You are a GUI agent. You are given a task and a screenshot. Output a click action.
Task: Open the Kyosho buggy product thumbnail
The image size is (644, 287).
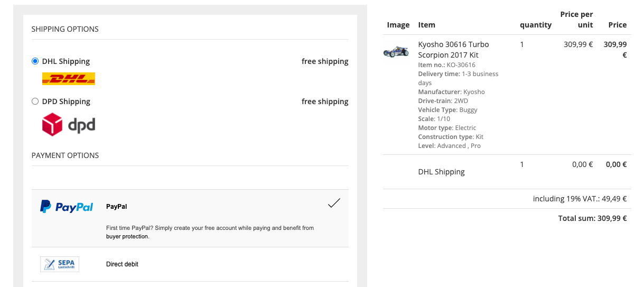(x=396, y=51)
